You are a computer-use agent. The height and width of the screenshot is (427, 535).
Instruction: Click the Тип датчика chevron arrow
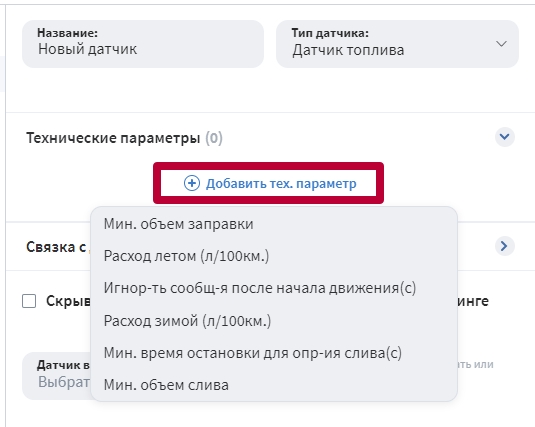[x=501, y=44]
